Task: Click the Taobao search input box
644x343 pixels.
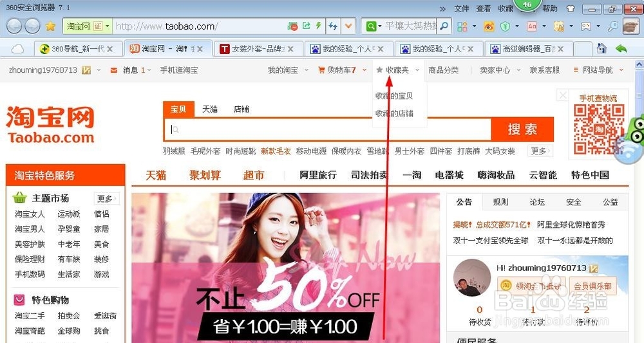Action: pos(327,129)
